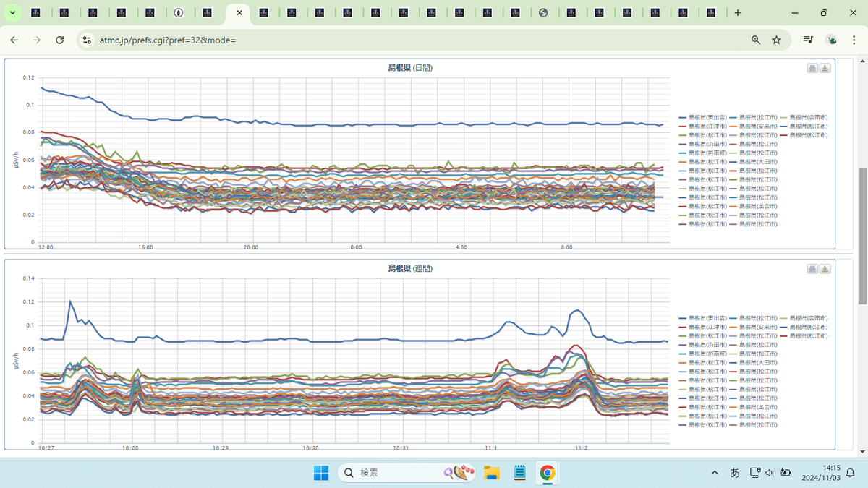The height and width of the screenshot is (488, 868).
Task: Close the currently active browser tab
Action: [x=239, y=13]
